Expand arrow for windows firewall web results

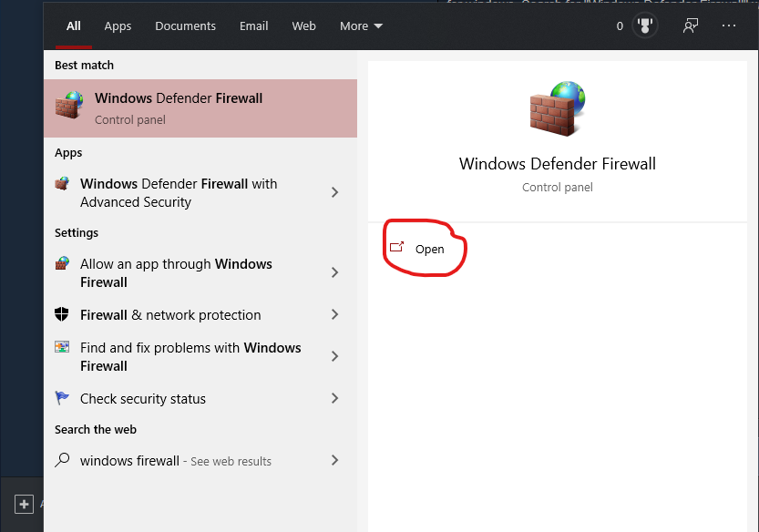[x=334, y=460]
